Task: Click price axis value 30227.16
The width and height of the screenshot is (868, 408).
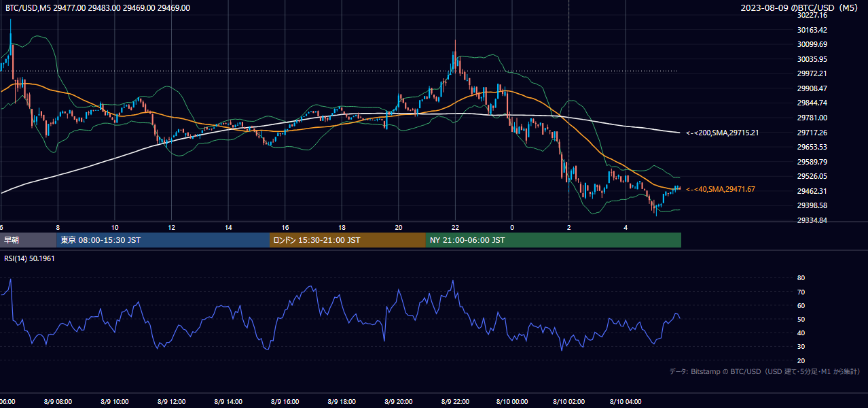Action: pyautogui.click(x=812, y=15)
